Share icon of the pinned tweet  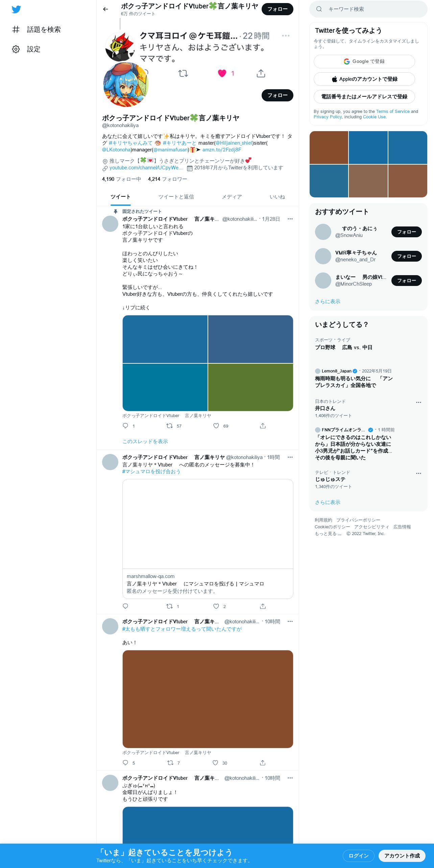tap(263, 426)
